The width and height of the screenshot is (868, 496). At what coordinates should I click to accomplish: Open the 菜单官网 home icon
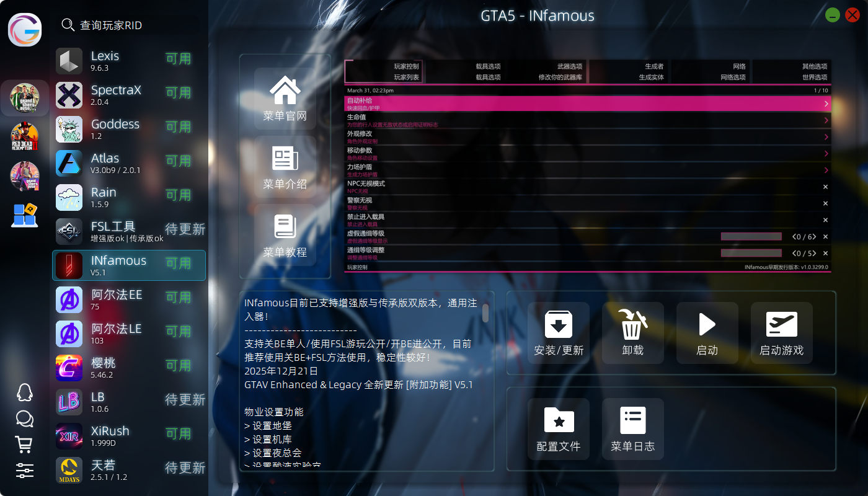pyautogui.click(x=285, y=92)
